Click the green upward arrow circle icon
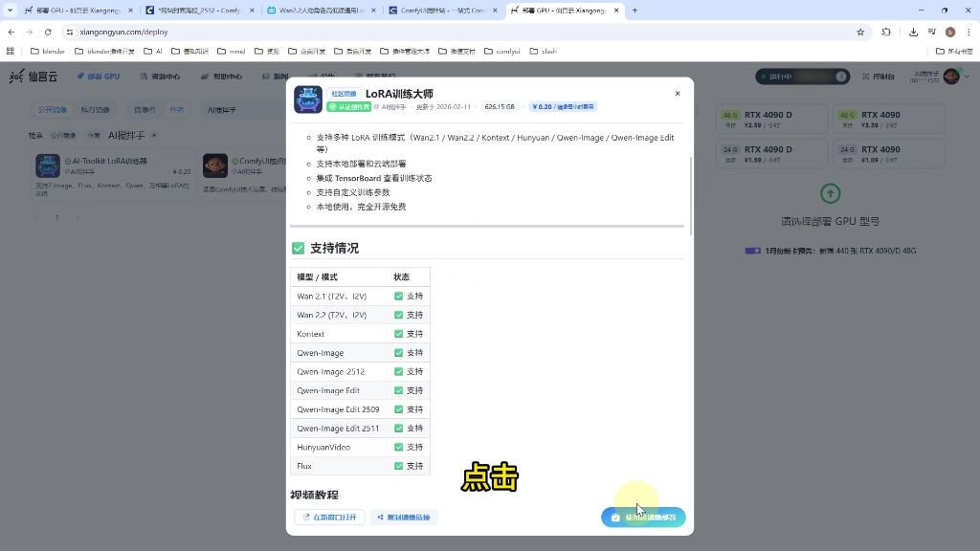This screenshot has height=551, width=980. 830,193
